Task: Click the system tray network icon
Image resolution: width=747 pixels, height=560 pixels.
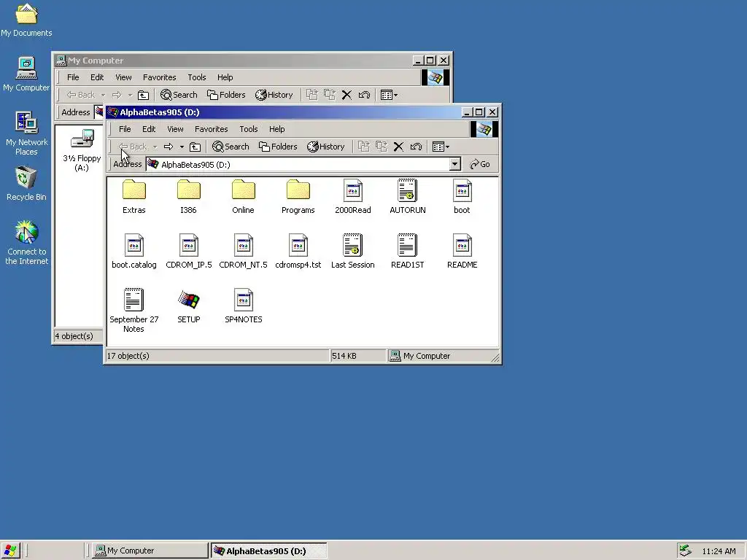Action: [x=685, y=551]
